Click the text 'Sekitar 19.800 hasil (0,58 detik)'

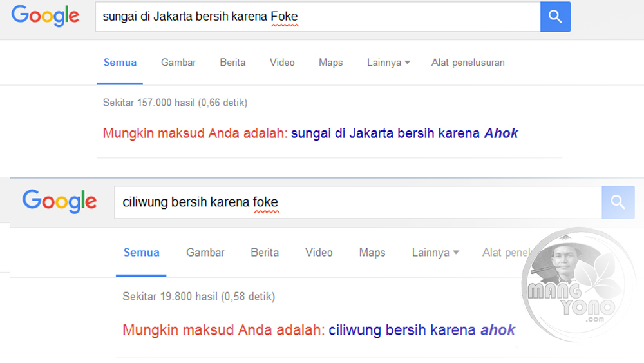199,297
